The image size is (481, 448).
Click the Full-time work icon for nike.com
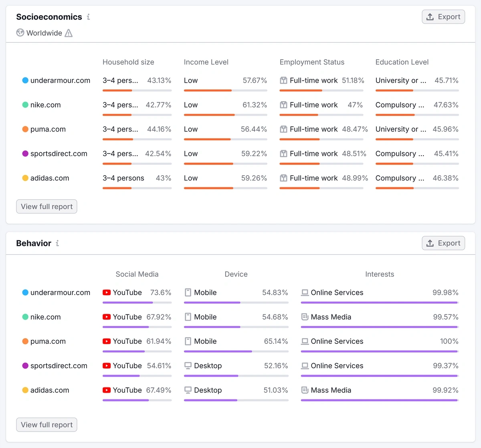283,105
